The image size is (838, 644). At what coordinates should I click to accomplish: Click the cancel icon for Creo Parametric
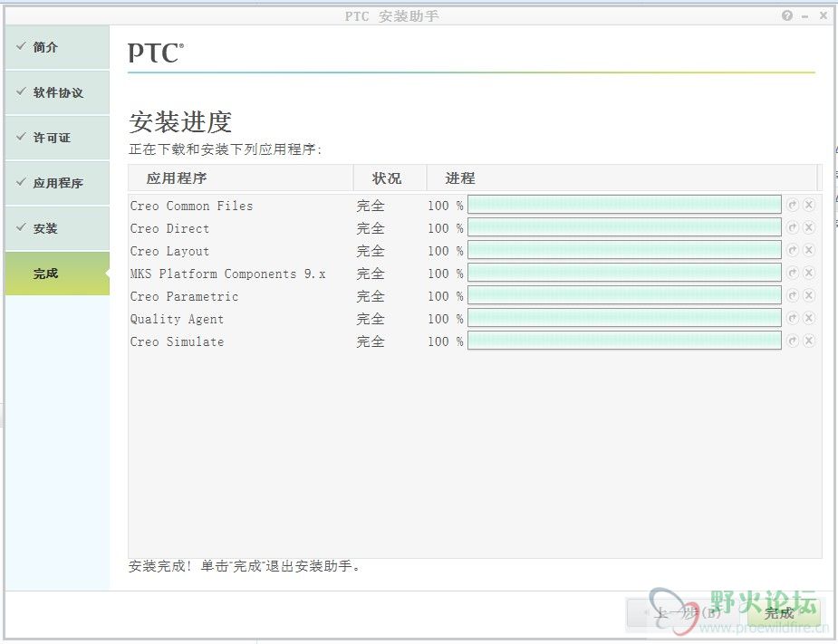(809, 295)
